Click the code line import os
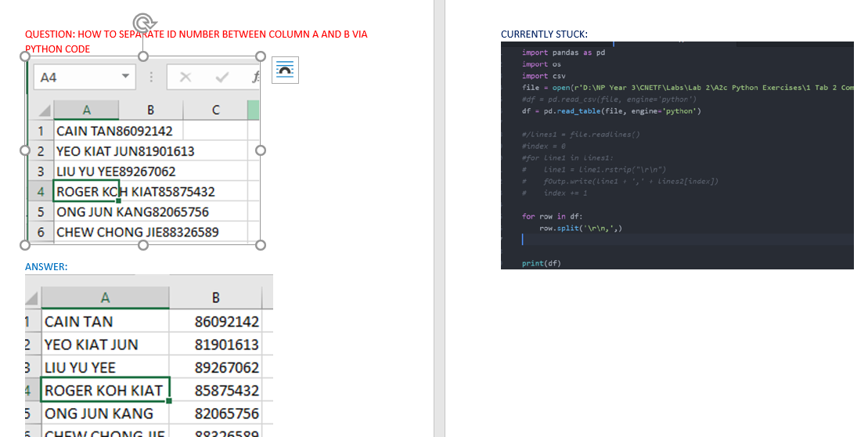Viewport: 868px width, 437px height. point(542,64)
